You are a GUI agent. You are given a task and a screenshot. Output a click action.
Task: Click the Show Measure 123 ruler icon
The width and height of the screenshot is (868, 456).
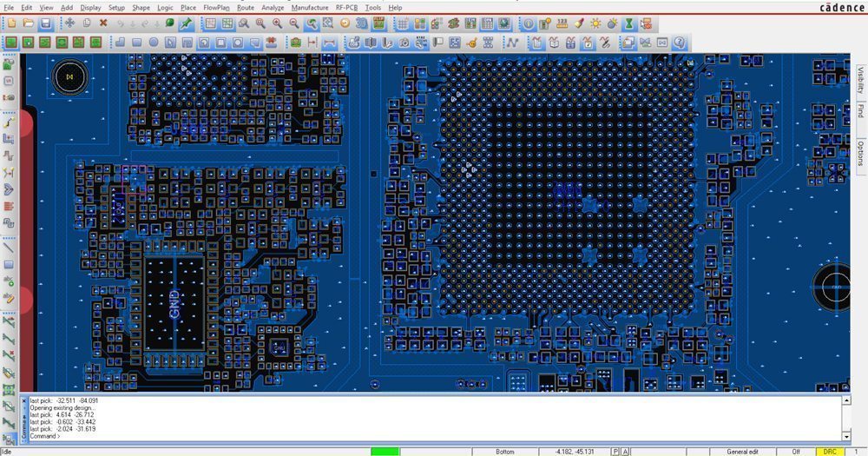pos(562,23)
